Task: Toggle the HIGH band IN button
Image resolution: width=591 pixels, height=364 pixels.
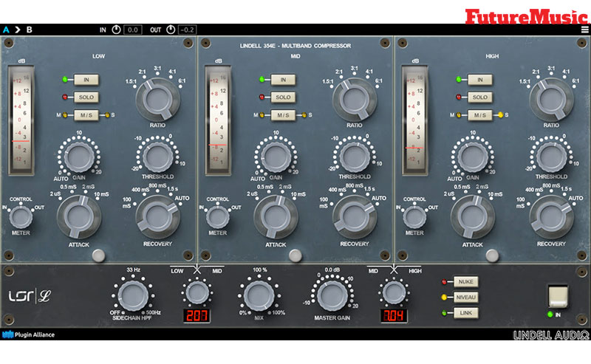Action: (479, 80)
